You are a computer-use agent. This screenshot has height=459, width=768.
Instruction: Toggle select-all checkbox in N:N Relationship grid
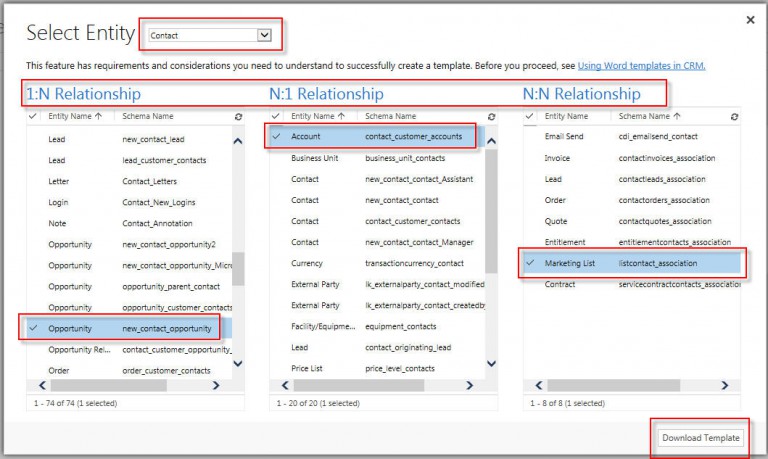[529, 116]
